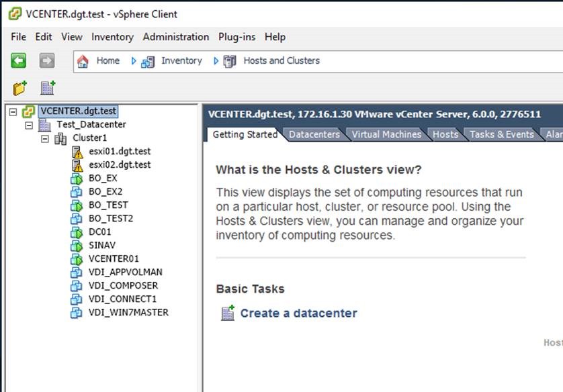Viewport: 563px width, 392px height.
Task: Click the VDI_CONNECT1 VM icon
Action: point(77,299)
